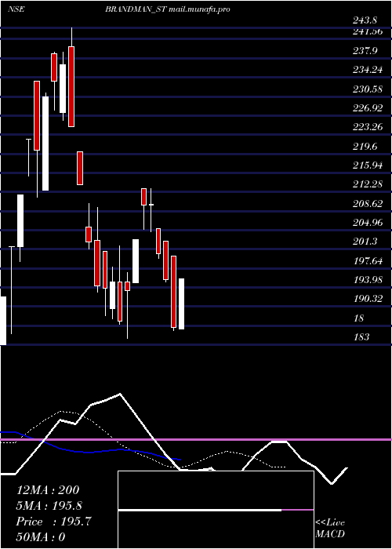The width and height of the screenshot is (392, 549).
Task: Click the 243.8 price axis label
Action: click(x=365, y=20)
